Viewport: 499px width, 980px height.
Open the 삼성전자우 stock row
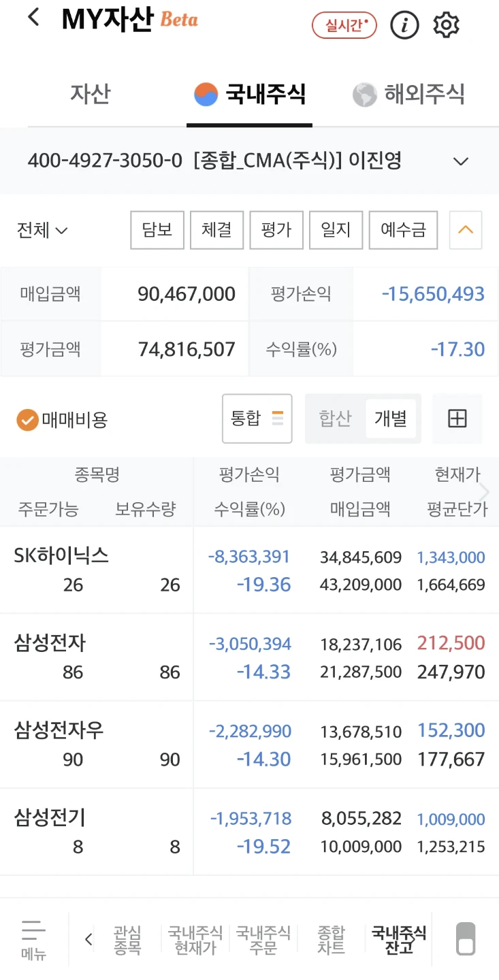(249, 745)
